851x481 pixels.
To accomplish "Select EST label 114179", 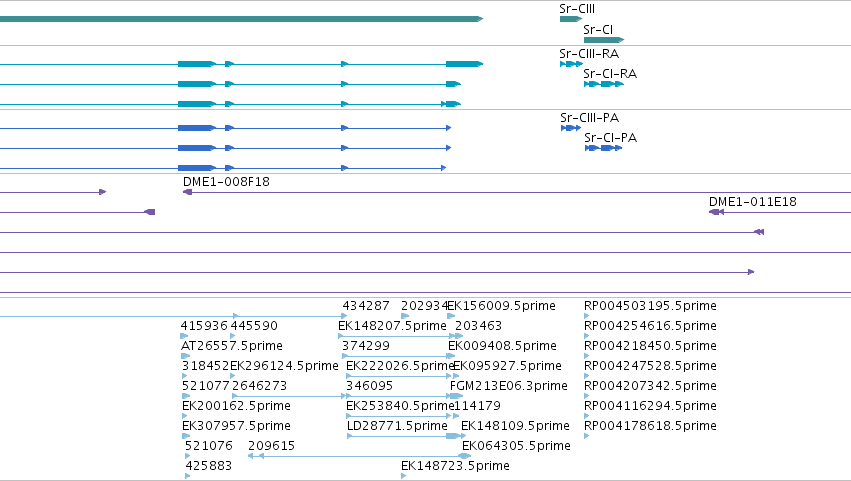I will tap(477, 406).
